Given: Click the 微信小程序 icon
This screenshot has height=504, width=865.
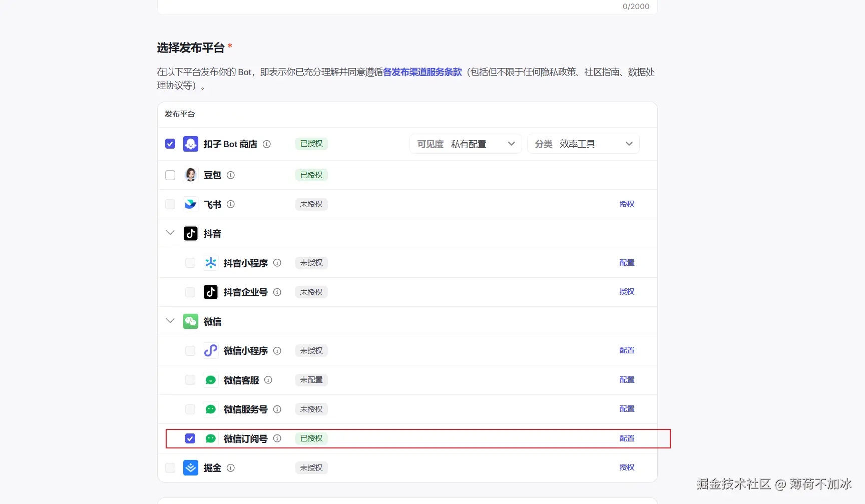Looking at the screenshot, I should click(211, 351).
